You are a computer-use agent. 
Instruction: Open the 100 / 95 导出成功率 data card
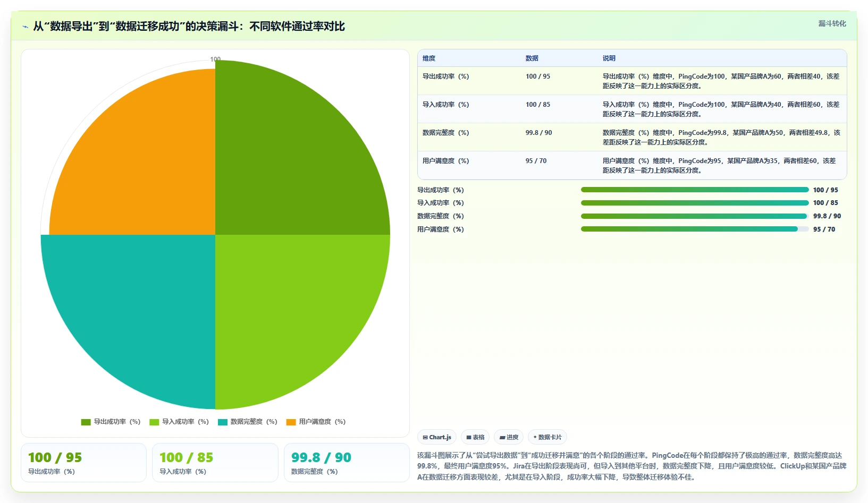[83, 463]
